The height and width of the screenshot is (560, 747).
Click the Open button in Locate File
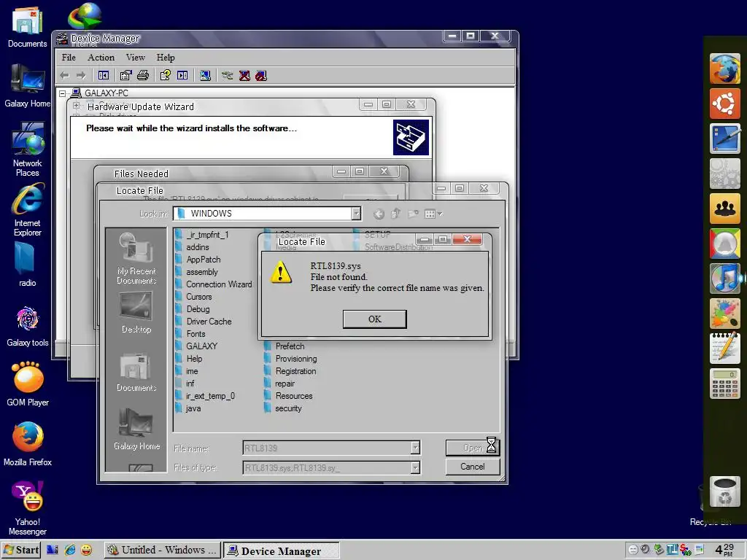tap(472, 448)
